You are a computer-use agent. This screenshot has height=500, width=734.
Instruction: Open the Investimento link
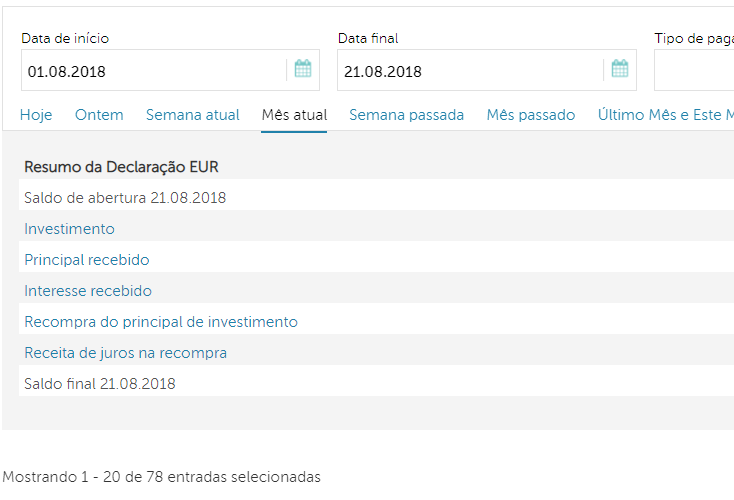(x=69, y=229)
